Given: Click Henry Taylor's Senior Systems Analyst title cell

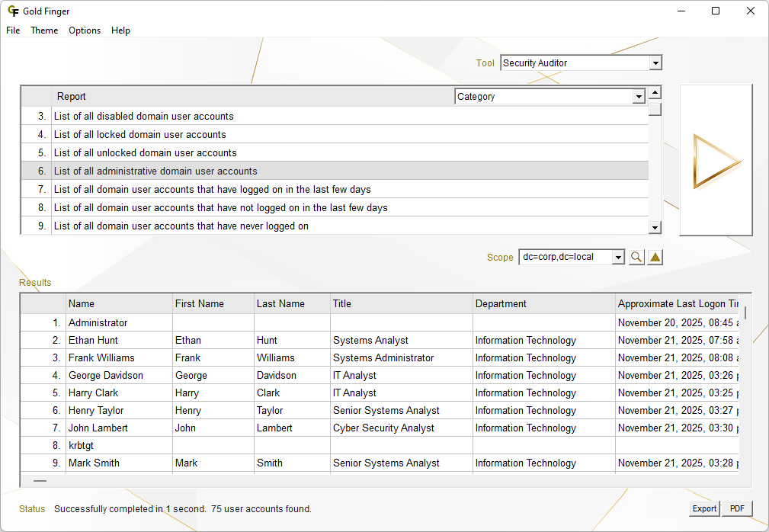Looking at the screenshot, I should (x=402, y=410).
